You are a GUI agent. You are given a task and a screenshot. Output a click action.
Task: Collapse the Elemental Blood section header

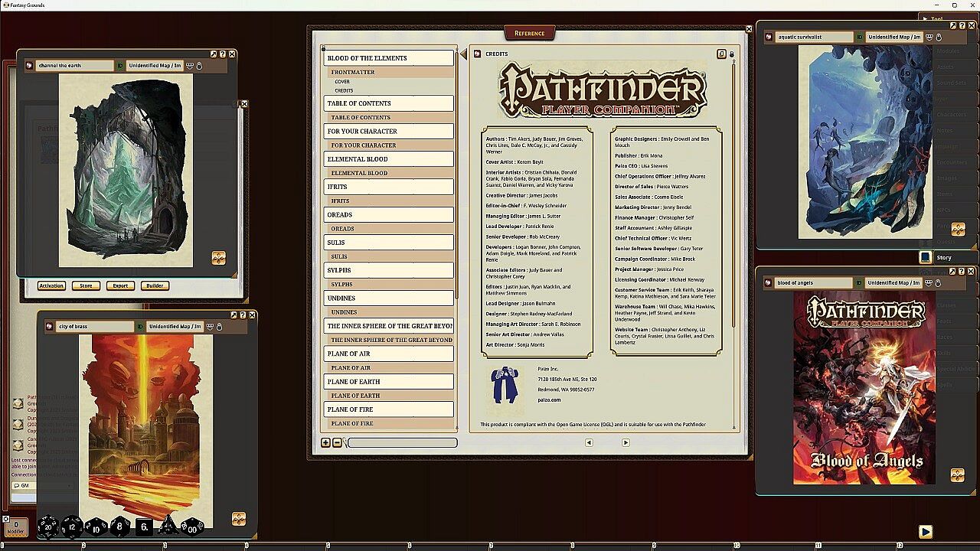click(x=389, y=159)
